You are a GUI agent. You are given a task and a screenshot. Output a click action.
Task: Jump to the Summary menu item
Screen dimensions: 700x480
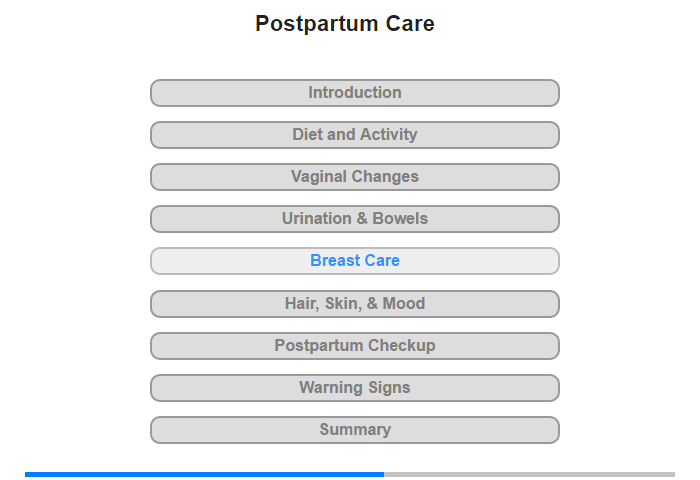(355, 430)
